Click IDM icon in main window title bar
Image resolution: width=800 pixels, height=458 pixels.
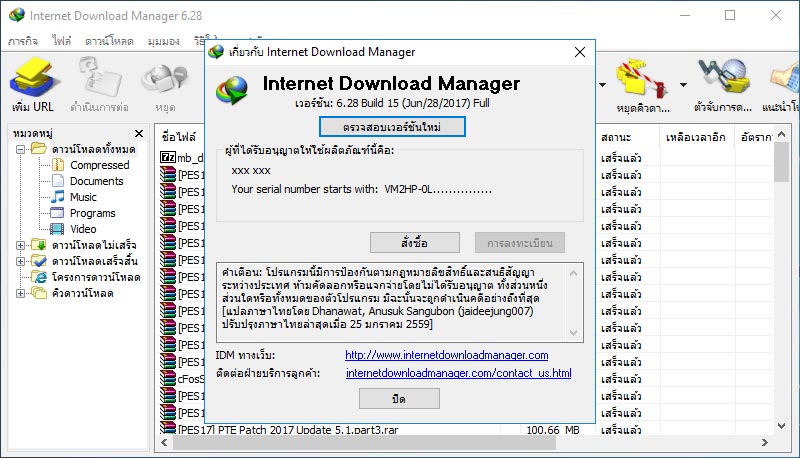click(x=17, y=15)
